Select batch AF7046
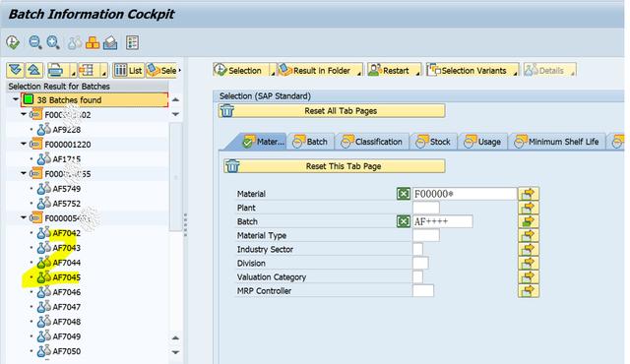 pos(67,292)
